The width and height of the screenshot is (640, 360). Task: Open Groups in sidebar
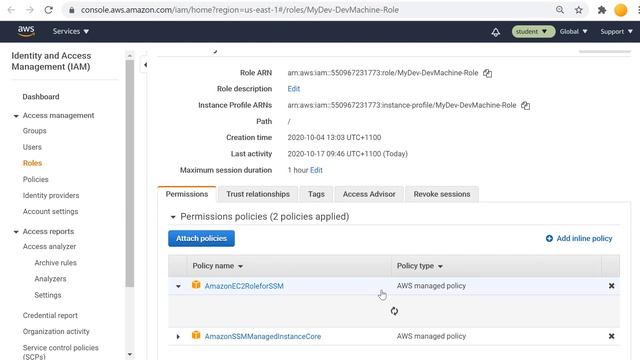tap(34, 131)
